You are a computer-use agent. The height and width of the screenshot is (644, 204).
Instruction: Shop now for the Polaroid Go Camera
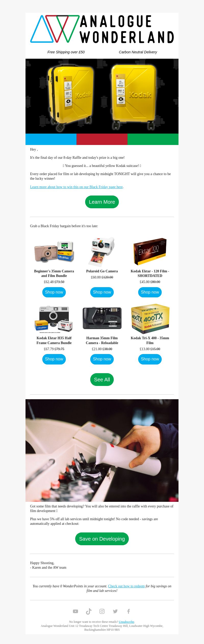102,292
